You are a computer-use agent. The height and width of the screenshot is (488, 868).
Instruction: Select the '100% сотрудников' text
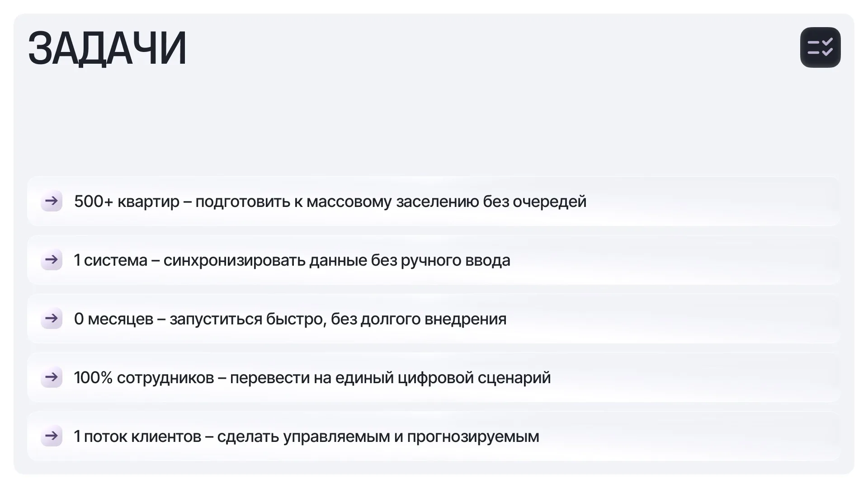[144, 378]
